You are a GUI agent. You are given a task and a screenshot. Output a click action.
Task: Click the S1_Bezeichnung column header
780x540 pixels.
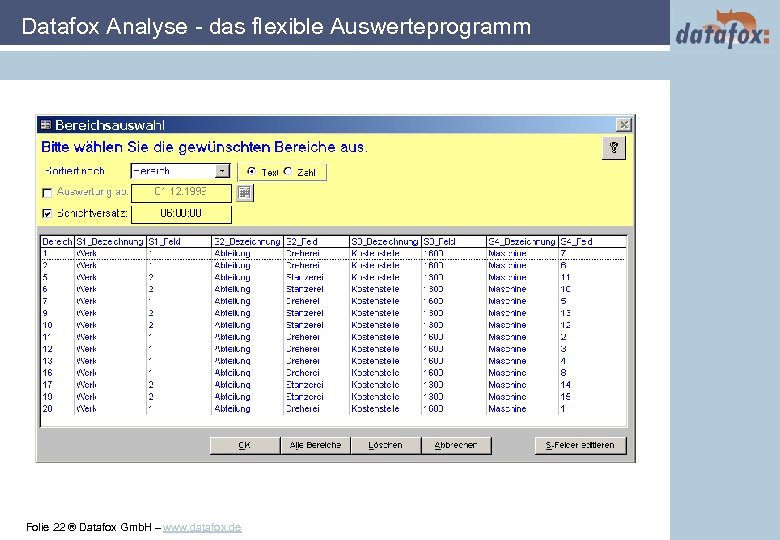tap(110, 242)
